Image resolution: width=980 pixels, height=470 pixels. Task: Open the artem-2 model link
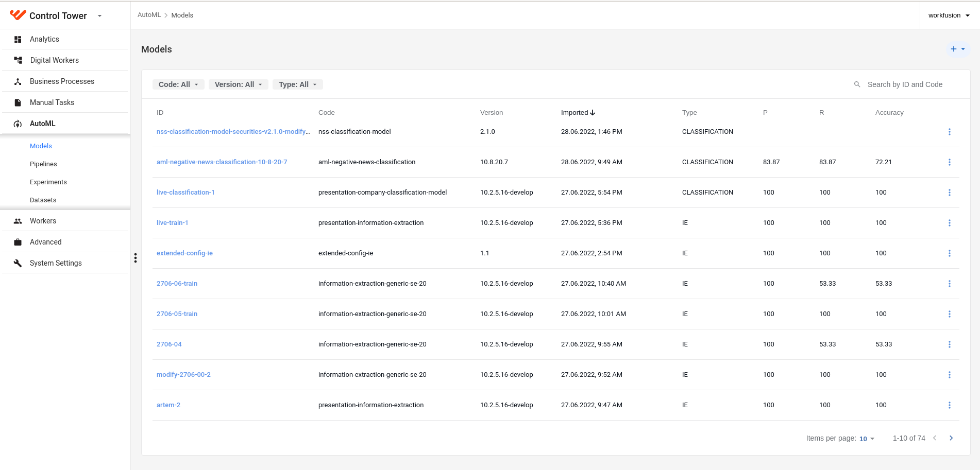coord(168,405)
